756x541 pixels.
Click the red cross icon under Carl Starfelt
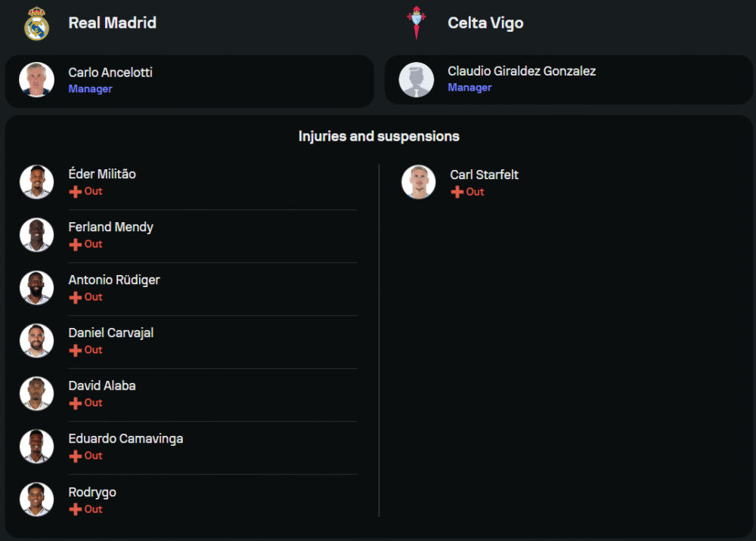coord(457,193)
